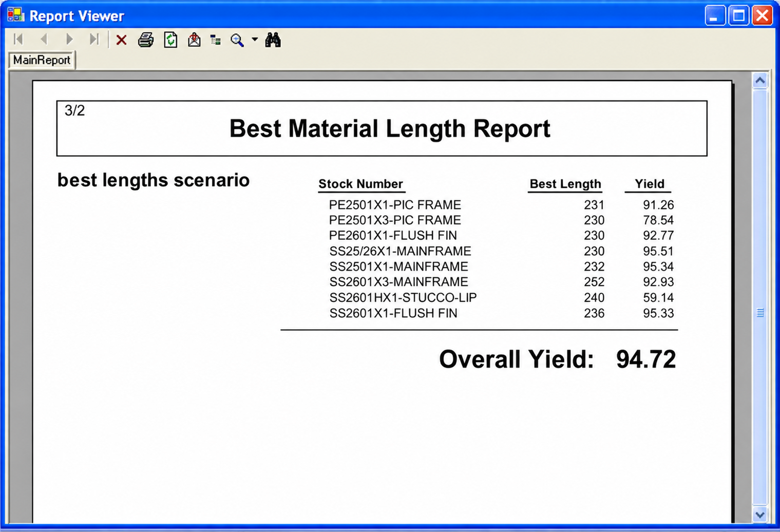780x532 pixels.
Task: Click the zoom magnifier icon
Action: click(x=237, y=40)
